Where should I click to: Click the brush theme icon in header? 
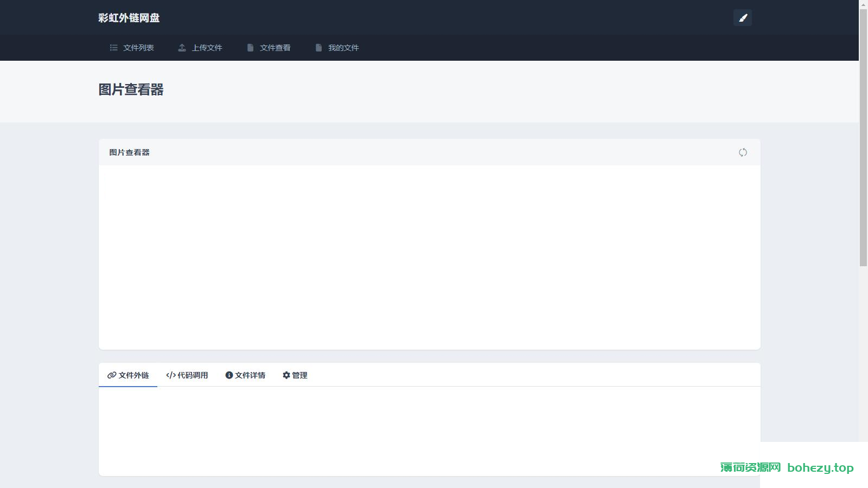pos(743,18)
